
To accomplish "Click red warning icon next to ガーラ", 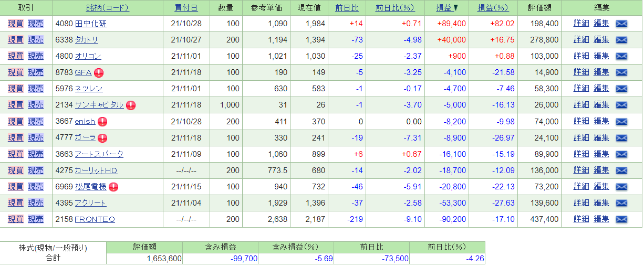I will [102, 138].
